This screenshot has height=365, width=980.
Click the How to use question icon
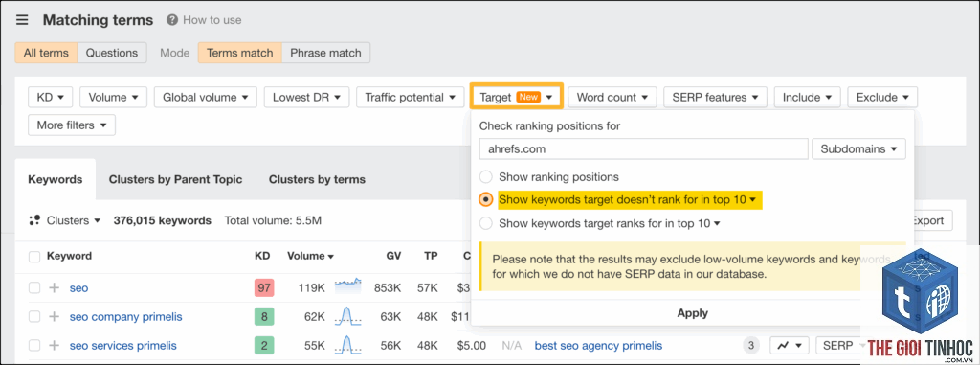click(172, 20)
